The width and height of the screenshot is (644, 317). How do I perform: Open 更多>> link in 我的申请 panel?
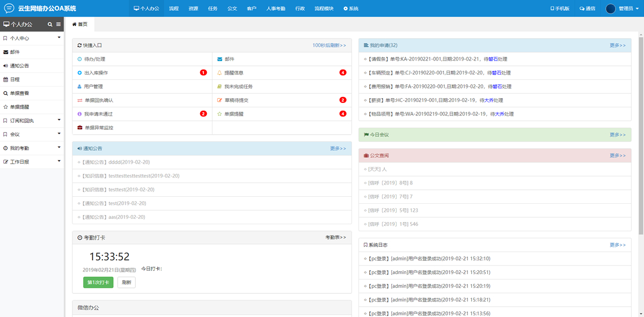617,46
